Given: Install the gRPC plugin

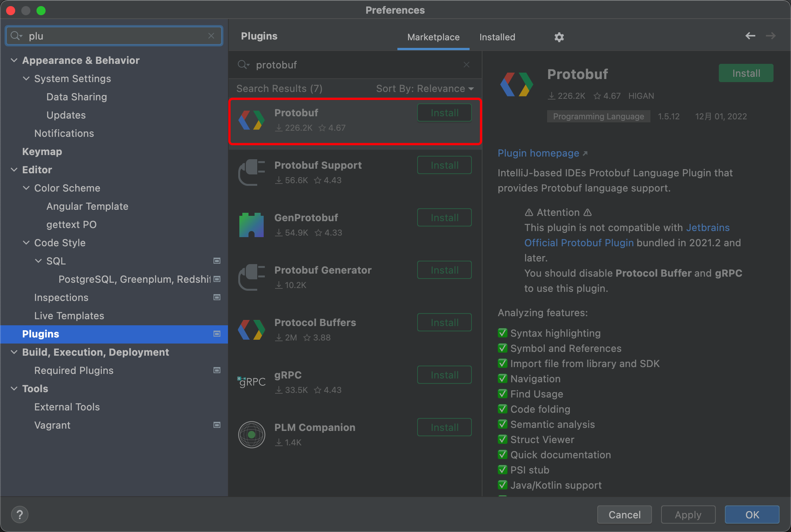Looking at the screenshot, I should (x=445, y=375).
